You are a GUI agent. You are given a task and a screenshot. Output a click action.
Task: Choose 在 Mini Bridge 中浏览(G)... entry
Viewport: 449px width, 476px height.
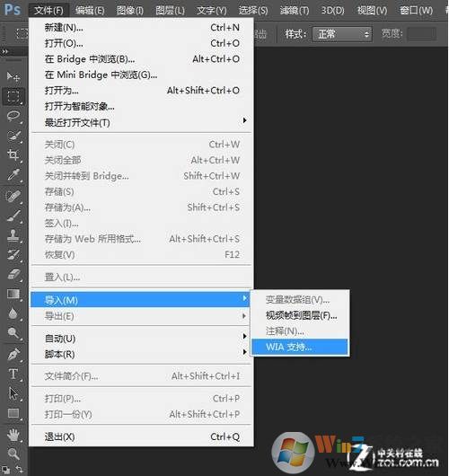tap(142, 75)
